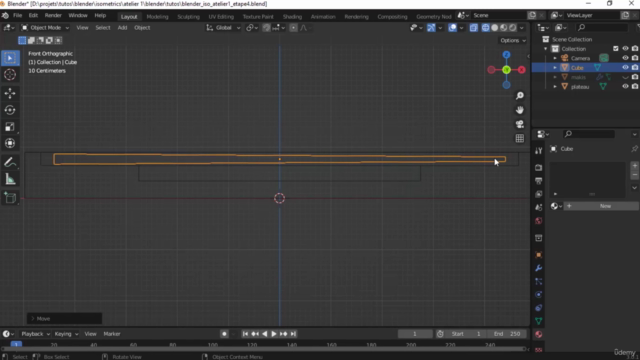The height and width of the screenshot is (360, 640).
Task: Toggle X-ray display mode
Action: click(x=473, y=28)
